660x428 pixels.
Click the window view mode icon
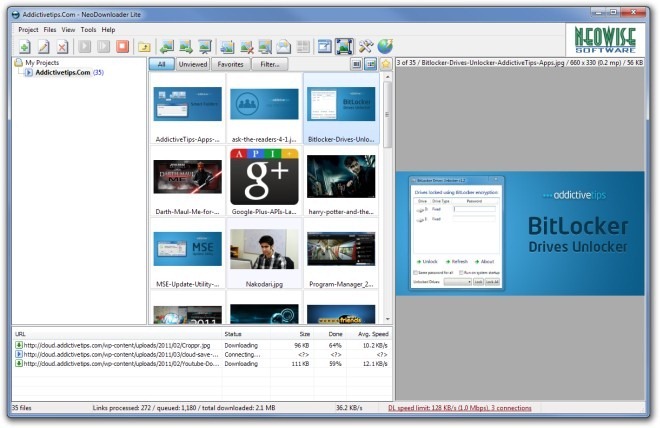tap(325, 46)
